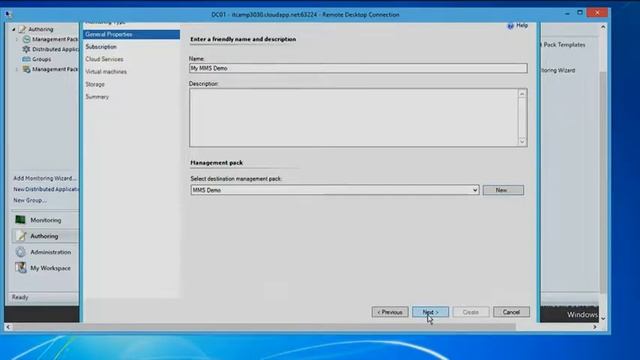The width and height of the screenshot is (640, 360).
Task: Select the Cloud Services wizard step
Action: point(104,59)
